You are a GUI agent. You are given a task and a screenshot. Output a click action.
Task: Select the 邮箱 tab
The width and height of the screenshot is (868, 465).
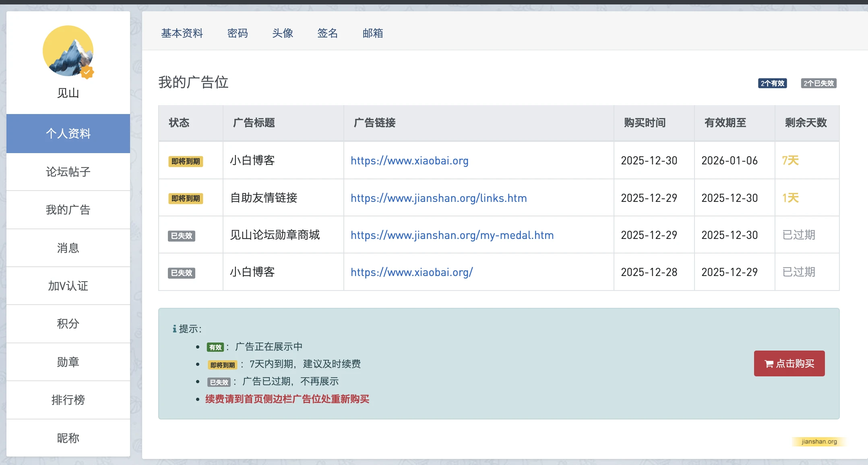[x=373, y=33]
